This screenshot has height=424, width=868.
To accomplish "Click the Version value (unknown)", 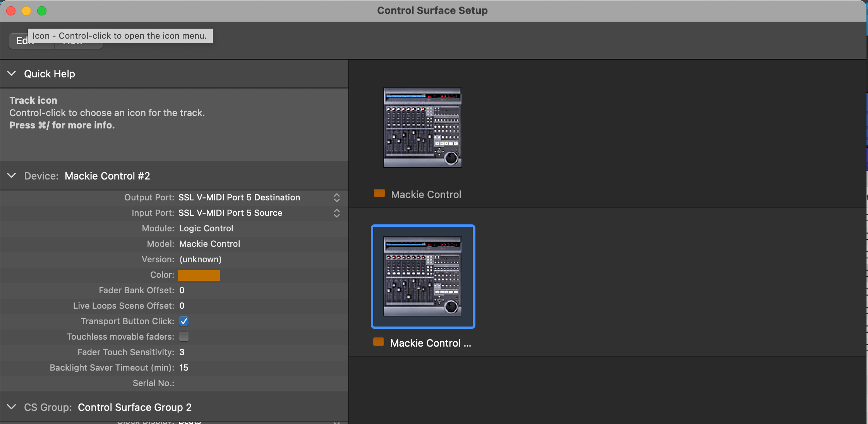I will [x=201, y=259].
